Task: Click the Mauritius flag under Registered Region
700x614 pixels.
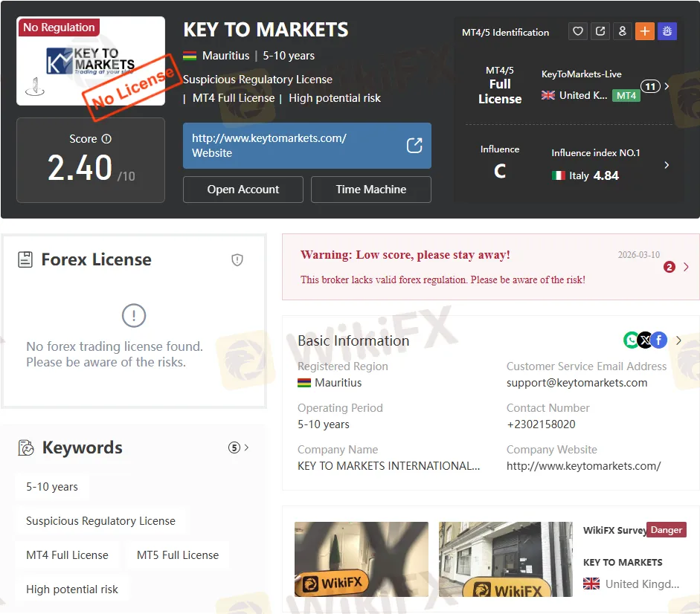Action: 304,383
